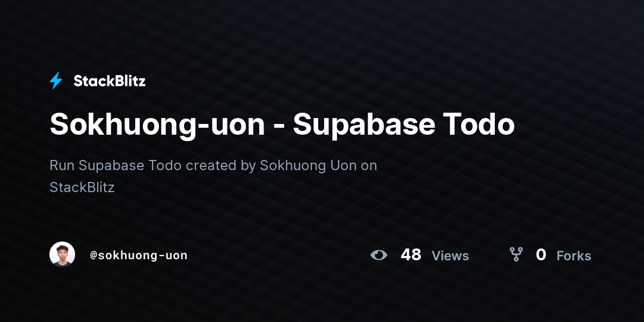This screenshot has height=322, width=644.
Task: Click "Supabase Todo" in the main title
Action: click(x=404, y=125)
